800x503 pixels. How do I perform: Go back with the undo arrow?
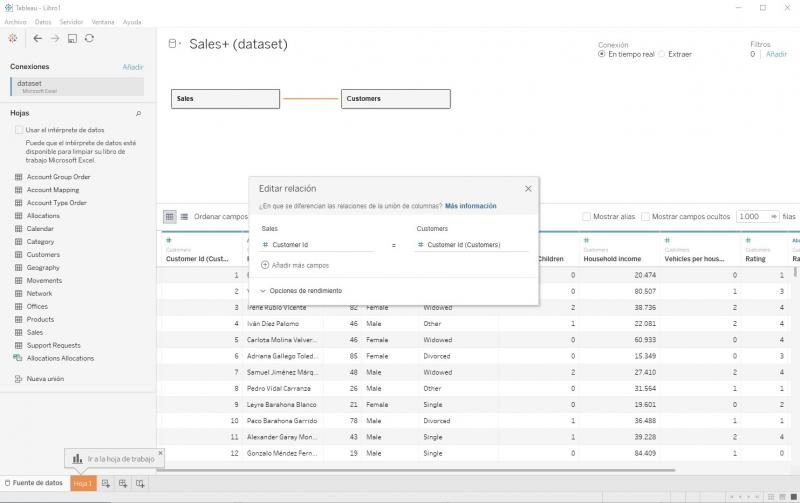[37, 38]
